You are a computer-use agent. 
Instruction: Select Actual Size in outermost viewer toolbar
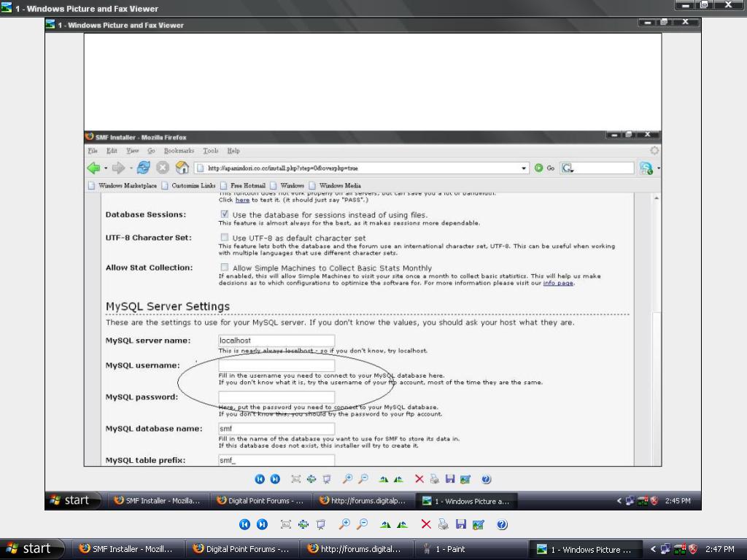pos(303,524)
